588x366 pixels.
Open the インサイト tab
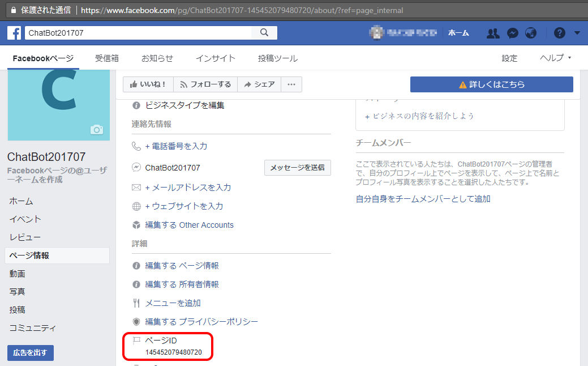(x=215, y=58)
